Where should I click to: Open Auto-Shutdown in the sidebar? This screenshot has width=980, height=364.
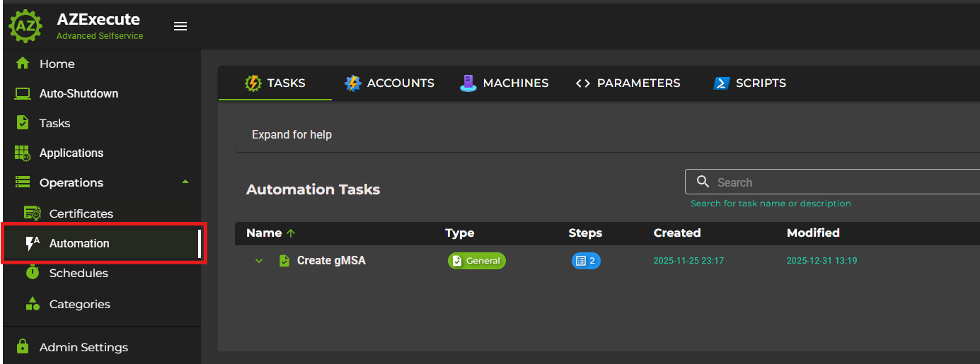pos(102,93)
